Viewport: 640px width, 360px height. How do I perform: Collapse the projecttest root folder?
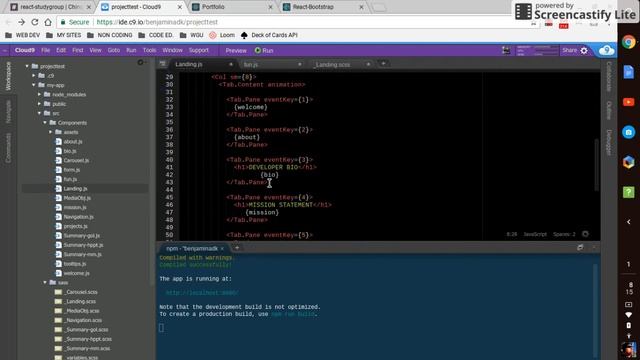point(27,66)
